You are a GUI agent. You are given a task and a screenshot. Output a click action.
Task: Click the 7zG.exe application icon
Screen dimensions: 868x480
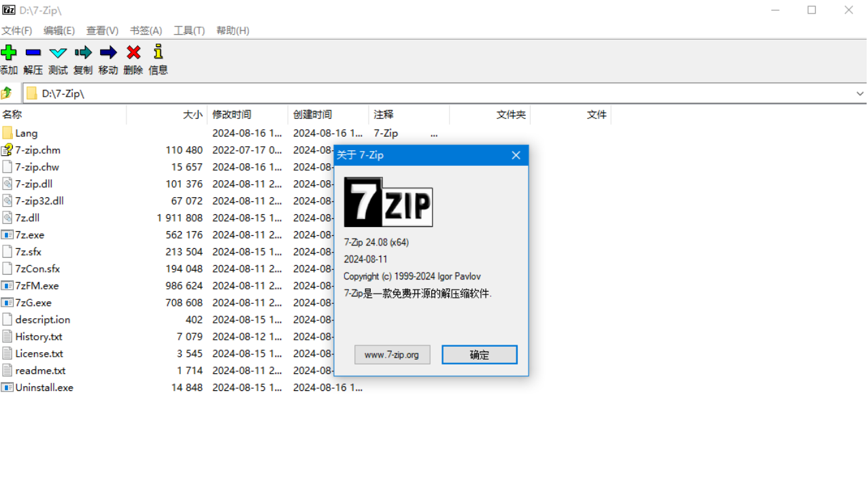coord(7,303)
